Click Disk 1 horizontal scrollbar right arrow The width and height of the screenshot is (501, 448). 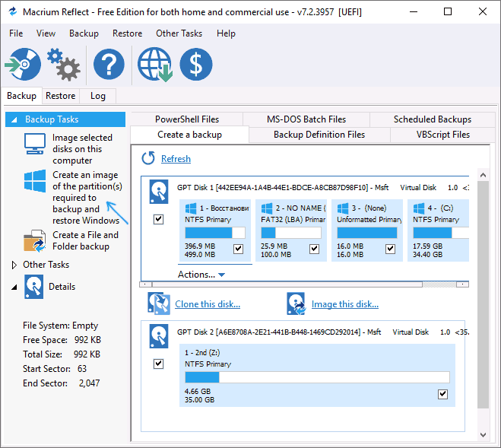click(462, 284)
